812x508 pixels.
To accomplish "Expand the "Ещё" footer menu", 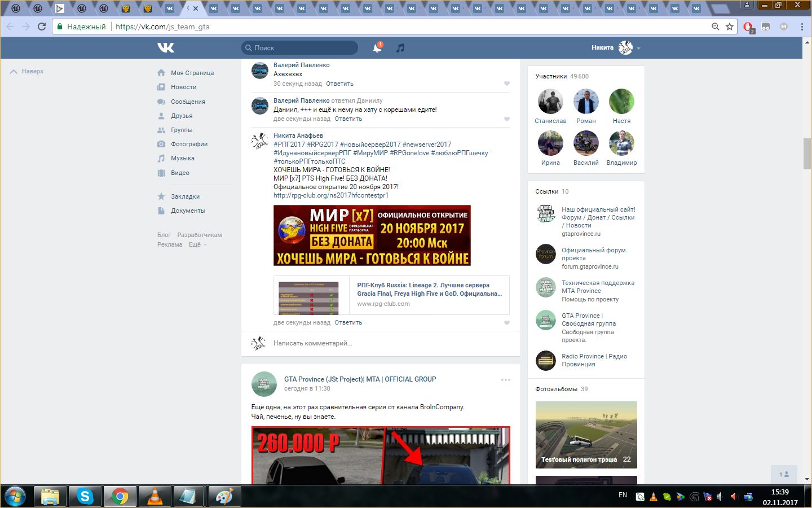I will pos(197,245).
